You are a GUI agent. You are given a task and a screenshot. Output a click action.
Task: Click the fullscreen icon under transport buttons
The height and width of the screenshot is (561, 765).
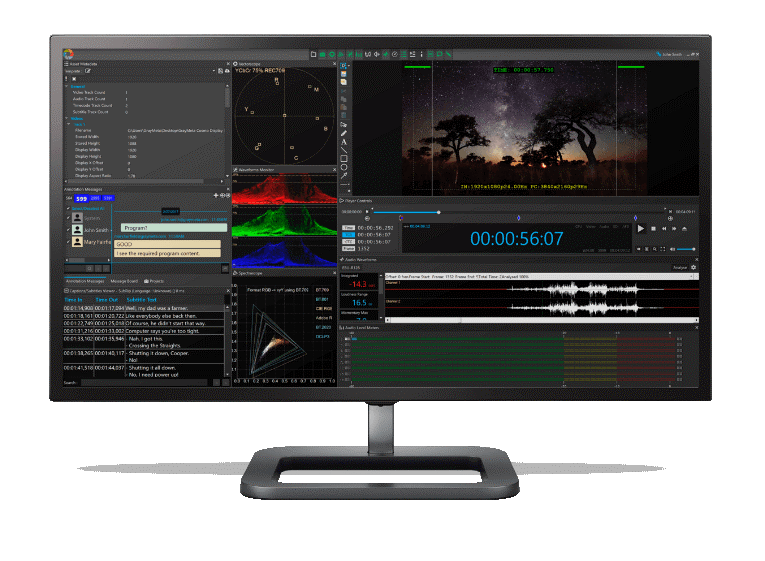tap(663, 249)
